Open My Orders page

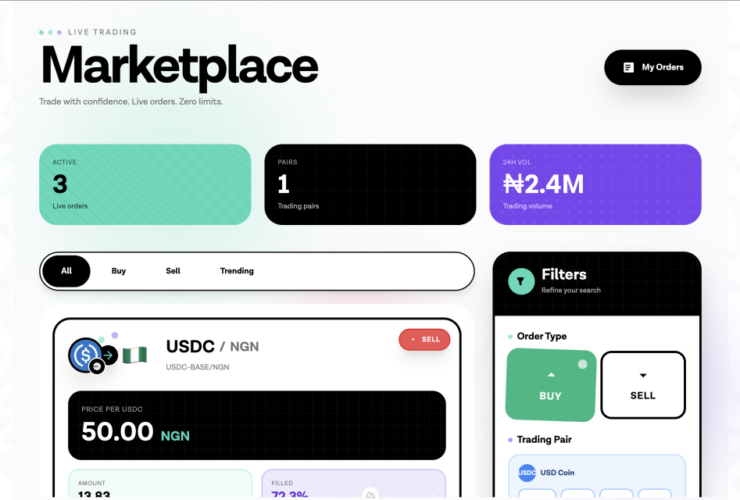click(652, 67)
